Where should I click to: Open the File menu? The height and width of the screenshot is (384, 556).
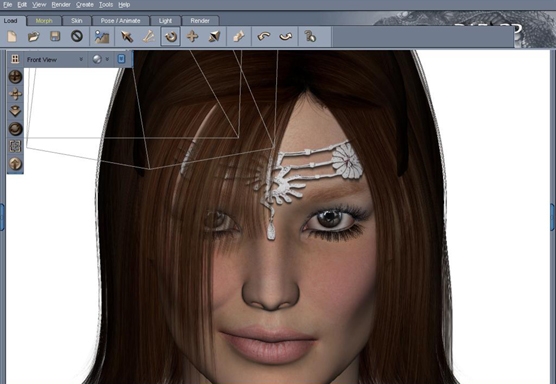coord(7,5)
